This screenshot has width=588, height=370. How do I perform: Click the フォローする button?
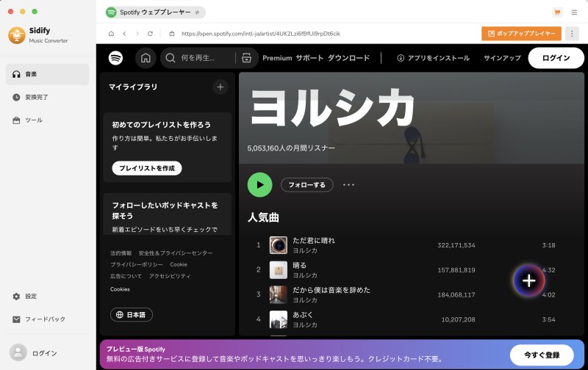point(306,184)
